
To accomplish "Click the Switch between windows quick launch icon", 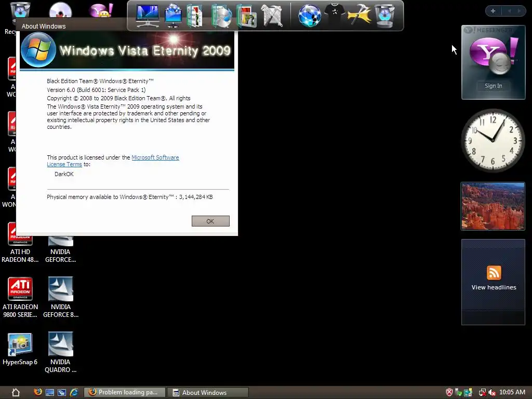I will [62, 393].
